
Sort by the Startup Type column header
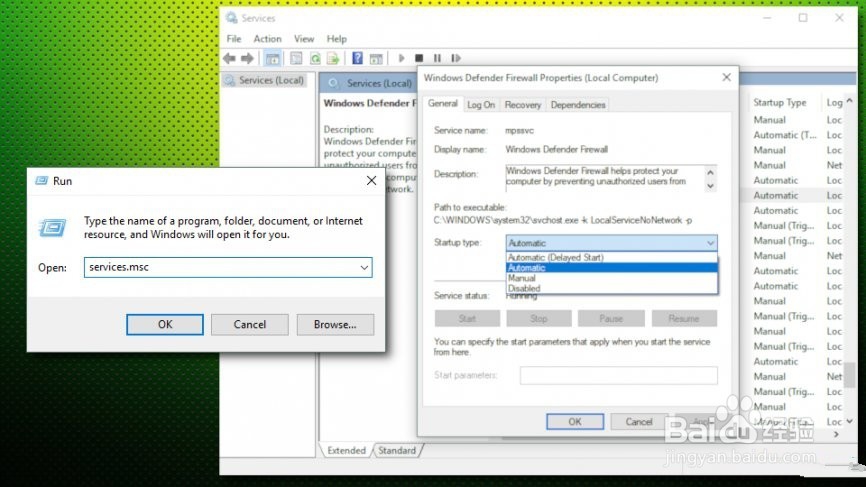(779, 103)
